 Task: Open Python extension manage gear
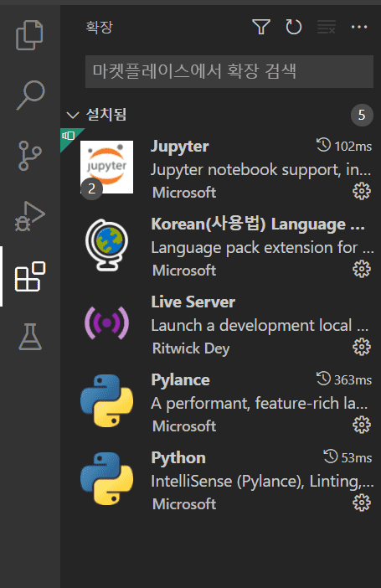click(362, 503)
